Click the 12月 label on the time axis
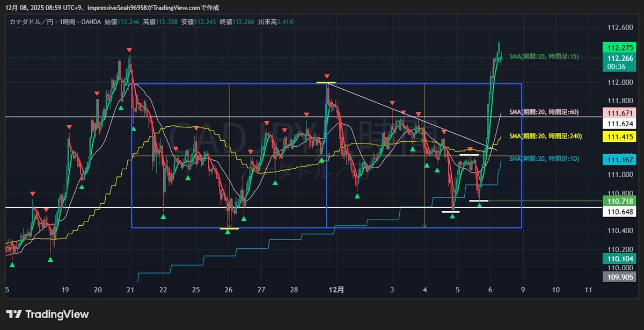The height and width of the screenshot is (330, 644). tap(336, 290)
